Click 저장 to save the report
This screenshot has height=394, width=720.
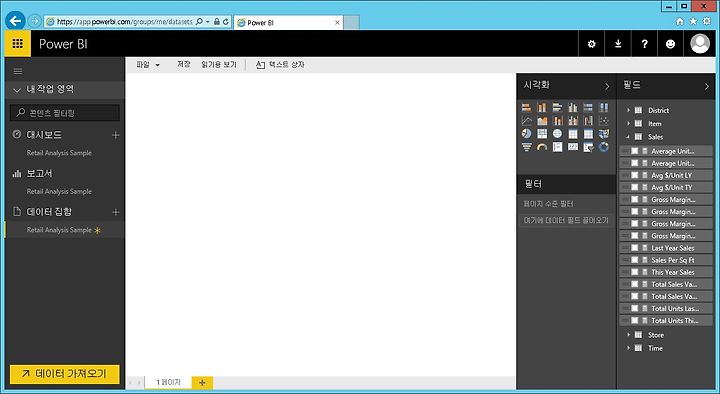[x=184, y=64]
